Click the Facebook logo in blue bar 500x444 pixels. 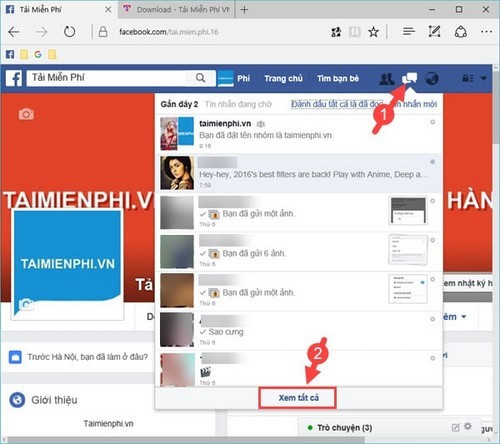click(x=14, y=78)
